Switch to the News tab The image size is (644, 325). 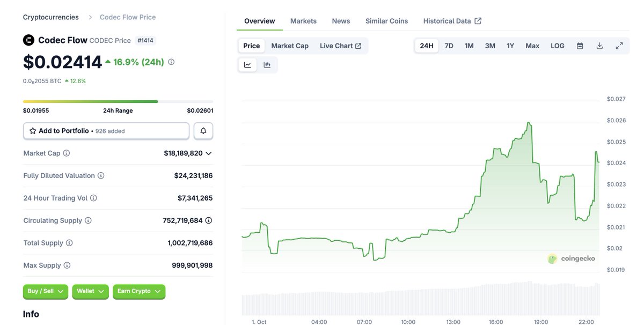point(341,21)
